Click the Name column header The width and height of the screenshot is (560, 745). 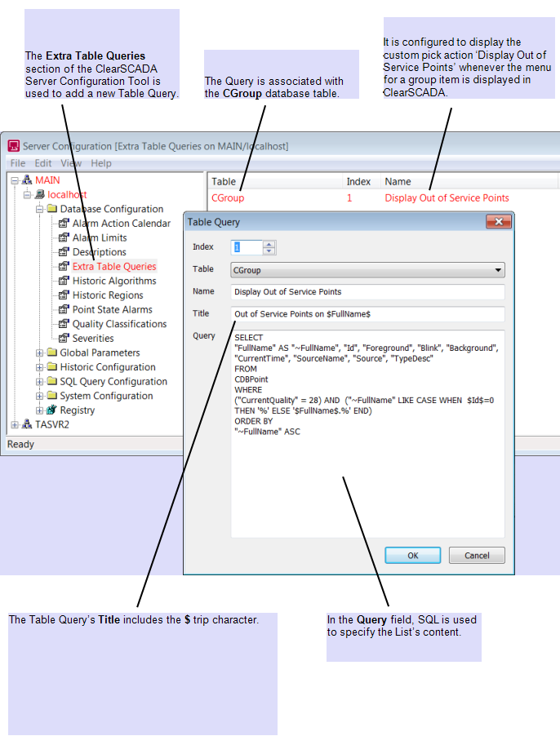coord(398,181)
